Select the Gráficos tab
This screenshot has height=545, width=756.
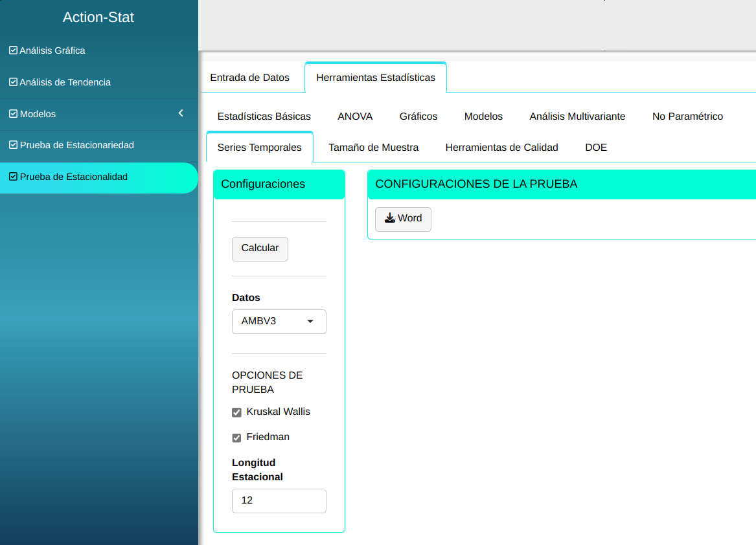[x=418, y=117]
